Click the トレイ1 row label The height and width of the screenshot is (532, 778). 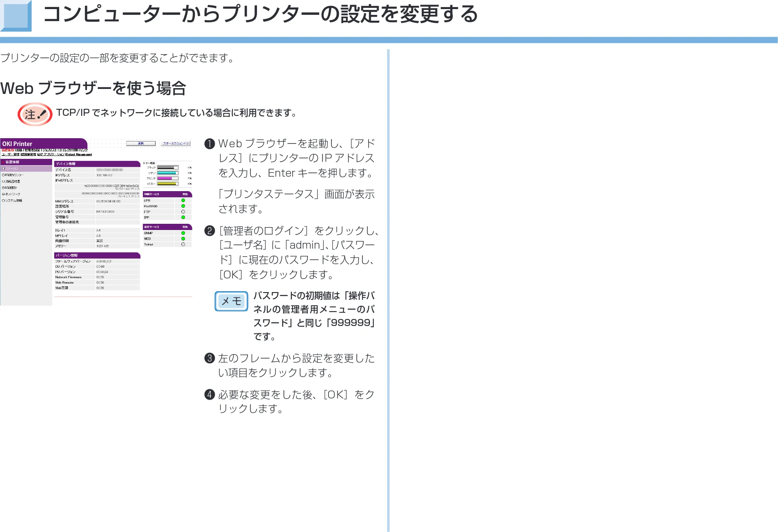(x=60, y=230)
